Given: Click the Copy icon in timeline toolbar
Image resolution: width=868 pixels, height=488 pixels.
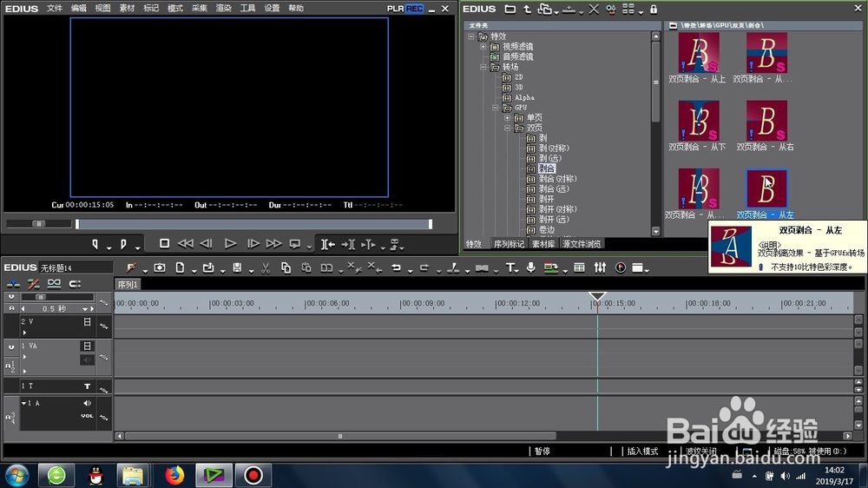Looking at the screenshot, I should (286, 268).
